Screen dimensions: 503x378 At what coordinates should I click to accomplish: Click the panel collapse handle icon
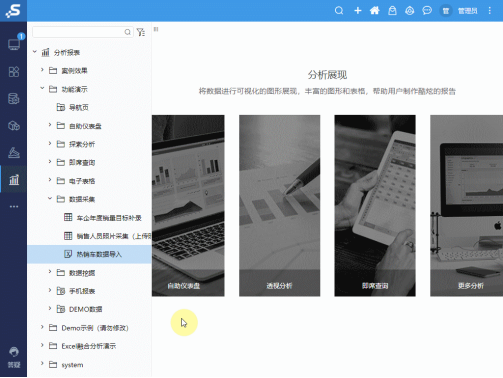click(x=156, y=29)
